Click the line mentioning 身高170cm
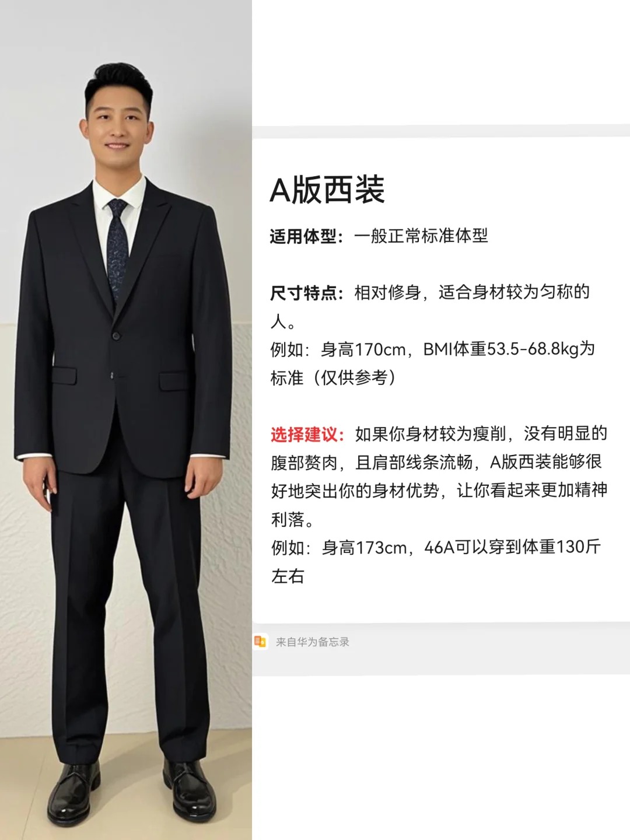The image size is (630, 840). (432, 349)
